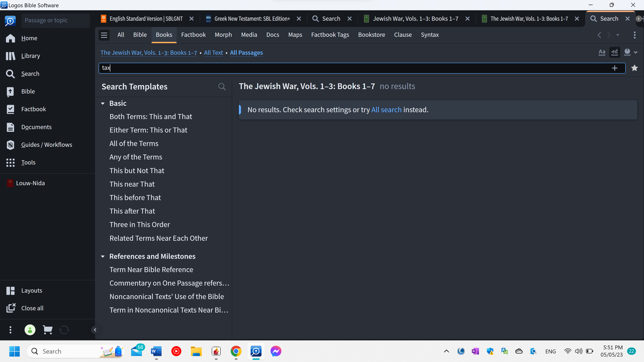Open the search panel hamburger menu
Screen dimensions: 644x362
pos(104,35)
